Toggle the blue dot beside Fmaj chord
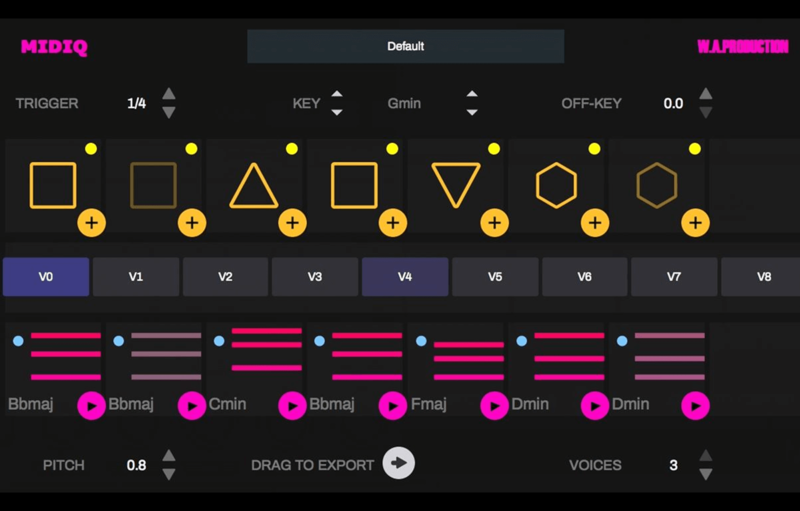The width and height of the screenshot is (800, 511). [421, 341]
